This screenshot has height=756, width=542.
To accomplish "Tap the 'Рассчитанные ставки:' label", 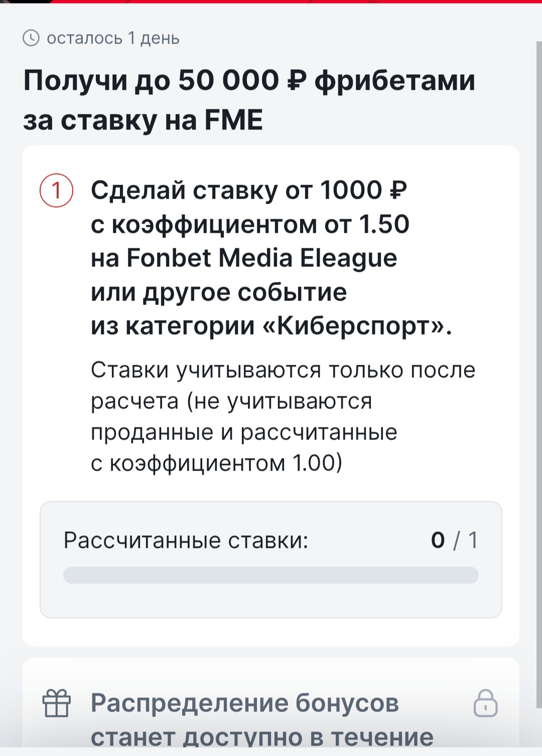I will pos(186,540).
